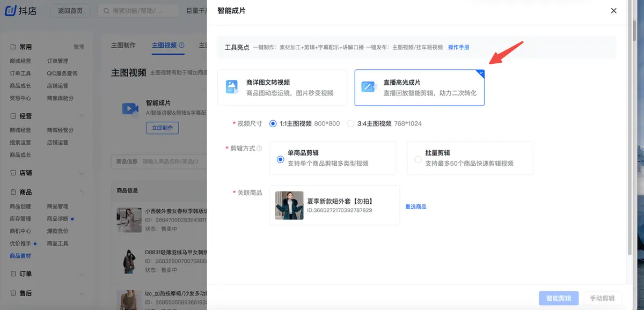Open 优价推手 in the sidebar

[20, 243]
